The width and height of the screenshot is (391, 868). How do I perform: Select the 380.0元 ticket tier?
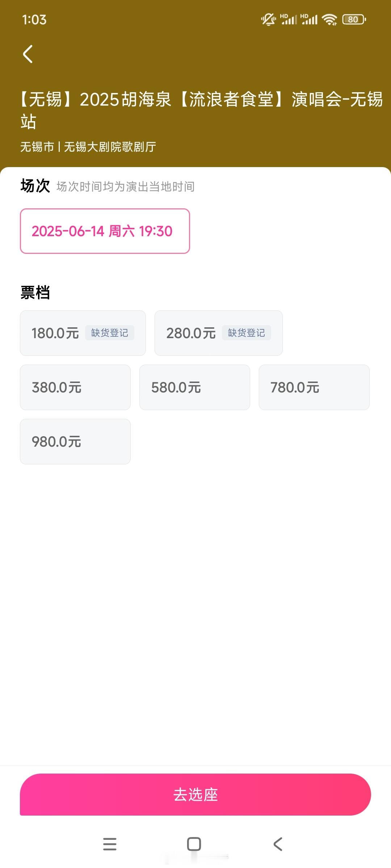75,387
